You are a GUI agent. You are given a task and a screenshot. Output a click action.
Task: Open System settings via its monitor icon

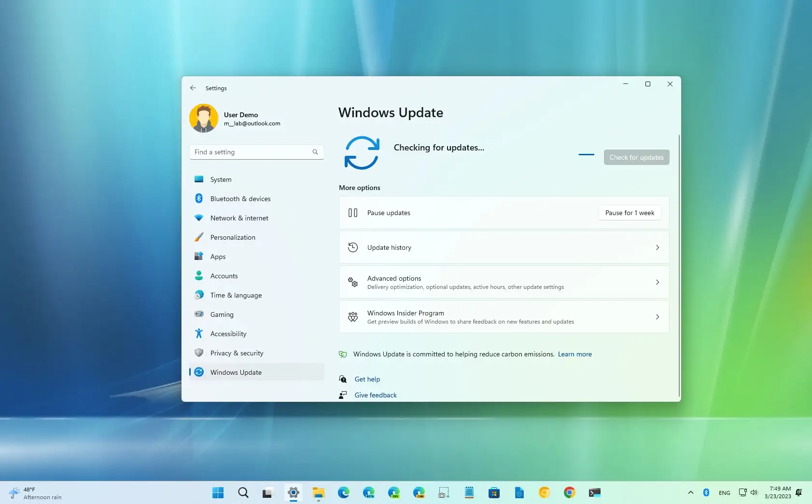click(x=199, y=179)
